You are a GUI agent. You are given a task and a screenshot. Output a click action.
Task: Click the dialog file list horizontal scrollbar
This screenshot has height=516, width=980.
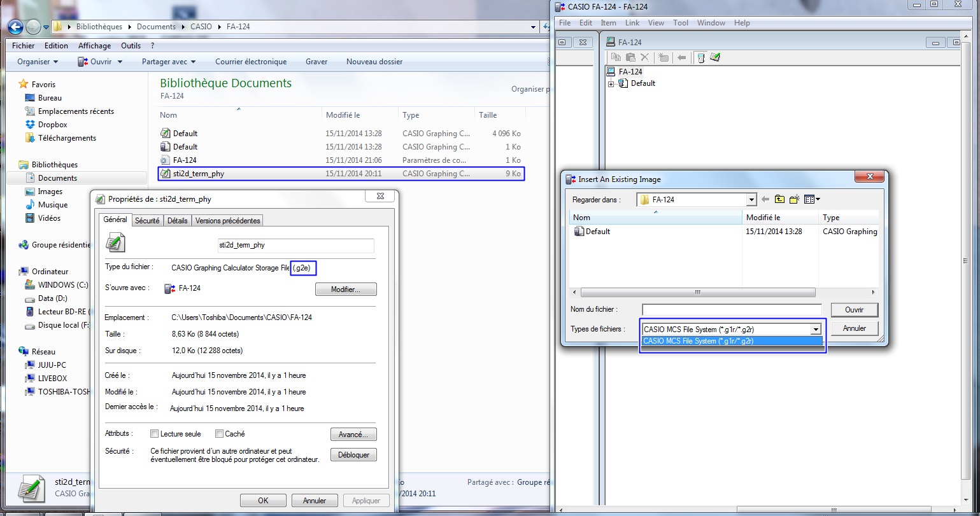[697, 293]
